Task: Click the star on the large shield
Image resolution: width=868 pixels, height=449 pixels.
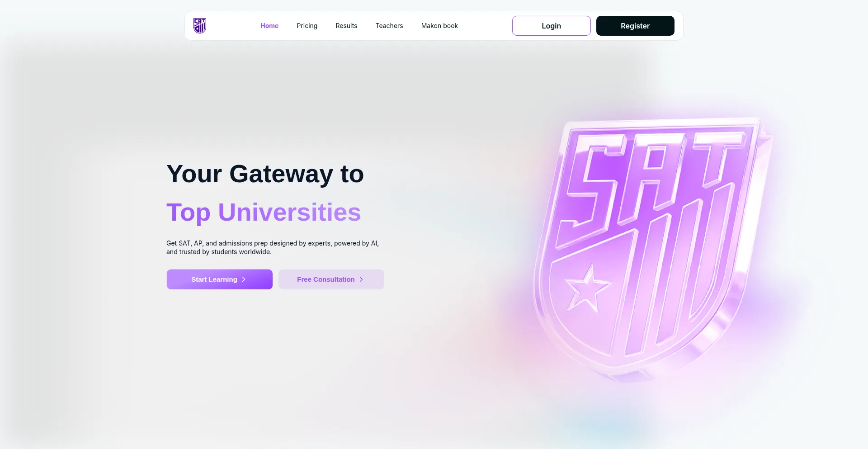Action: [x=587, y=289]
